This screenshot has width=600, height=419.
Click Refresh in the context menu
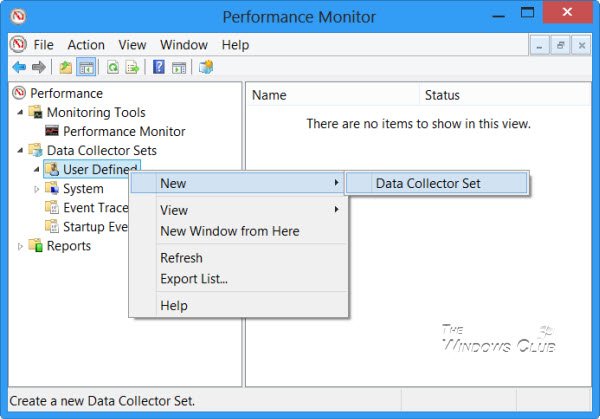tap(181, 258)
